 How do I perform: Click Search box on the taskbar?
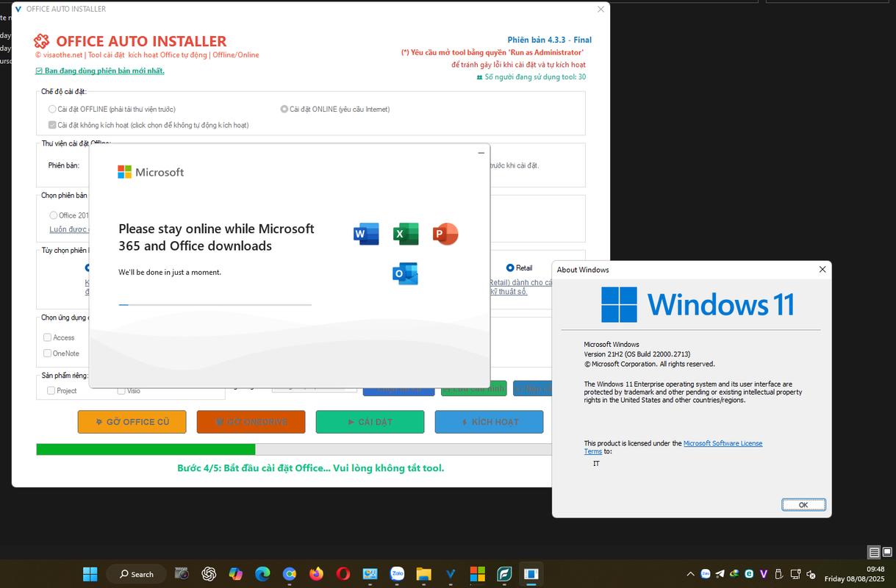136,574
